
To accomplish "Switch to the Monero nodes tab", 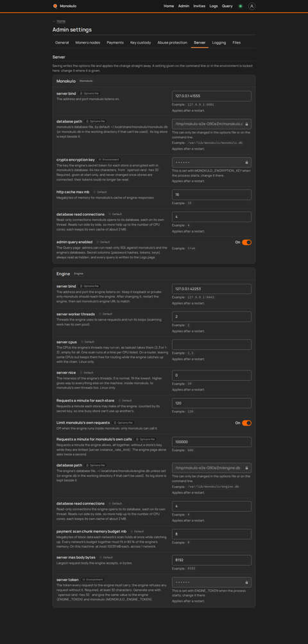I will [87, 43].
